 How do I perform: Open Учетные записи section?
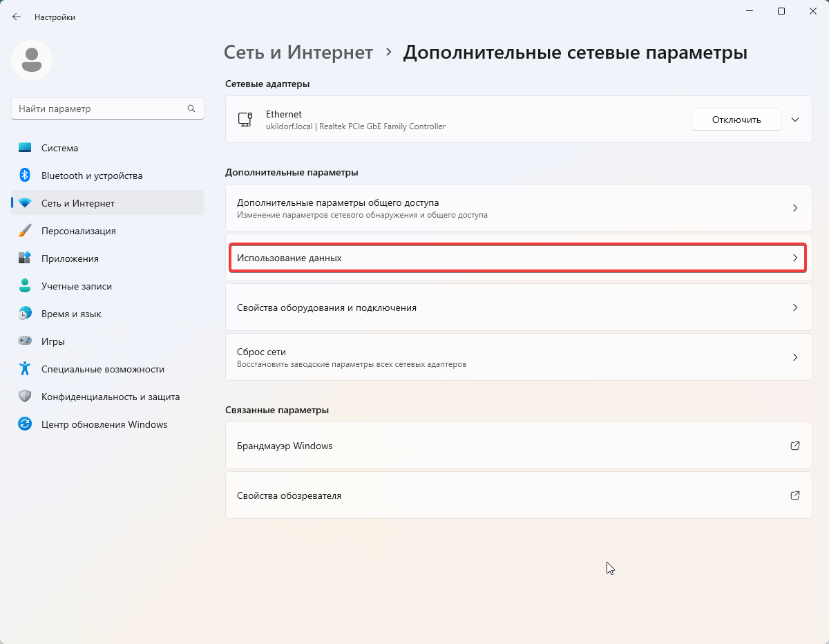click(108, 286)
